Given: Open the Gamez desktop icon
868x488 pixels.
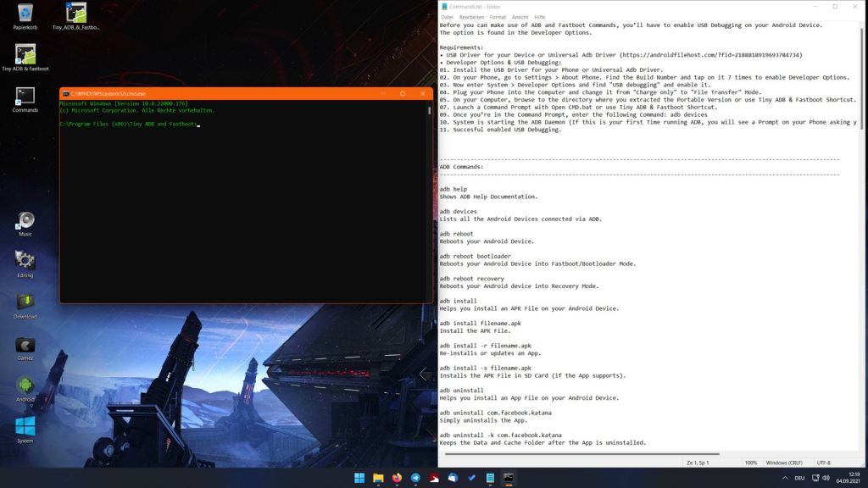Looking at the screenshot, I should pos(25,345).
